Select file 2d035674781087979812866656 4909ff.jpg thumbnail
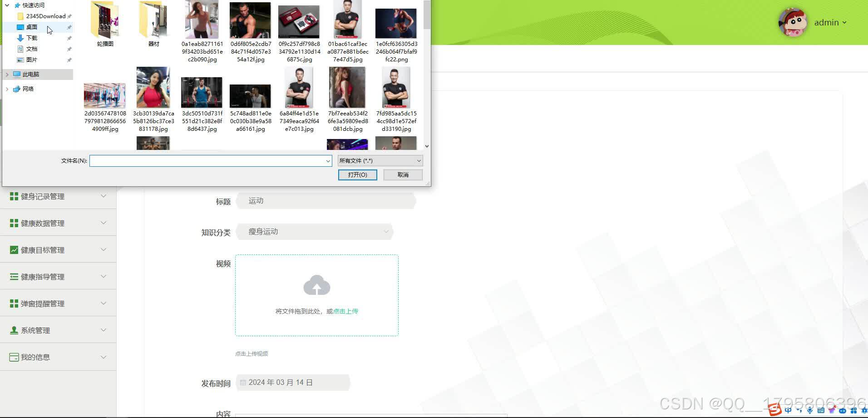 click(105, 95)
